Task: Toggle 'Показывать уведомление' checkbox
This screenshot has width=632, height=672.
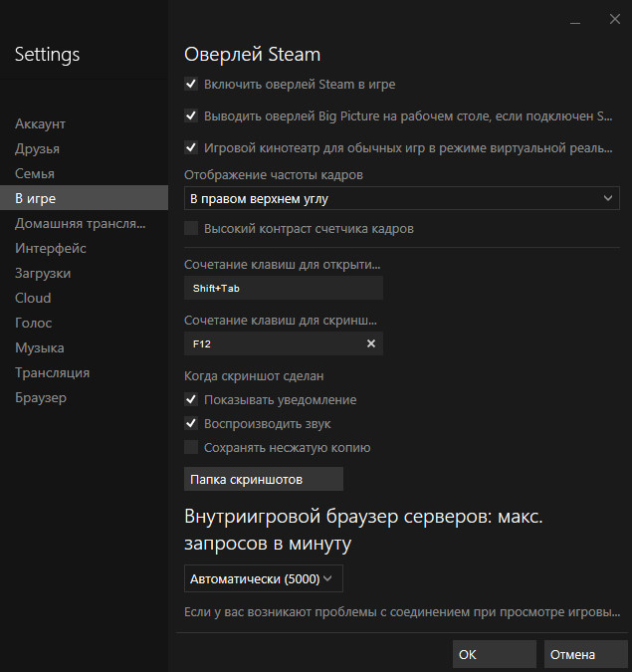Action: tap(191, 399)
